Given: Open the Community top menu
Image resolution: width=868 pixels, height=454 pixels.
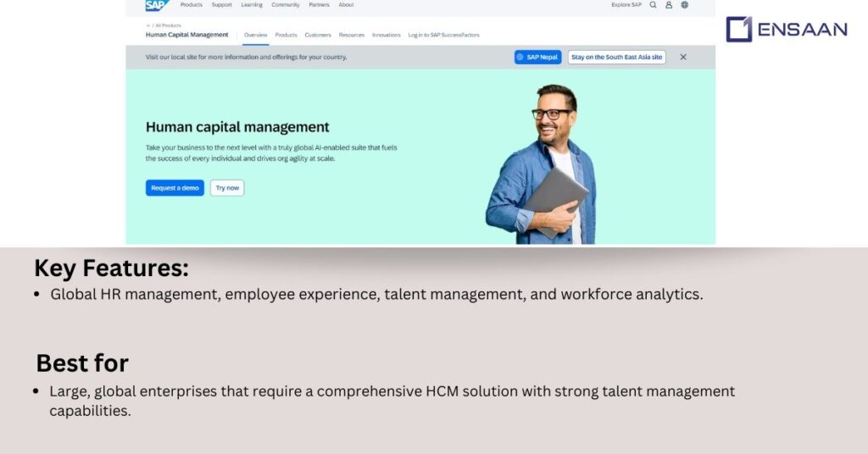Looking at the screenshot, I should (x=285, y=5).
